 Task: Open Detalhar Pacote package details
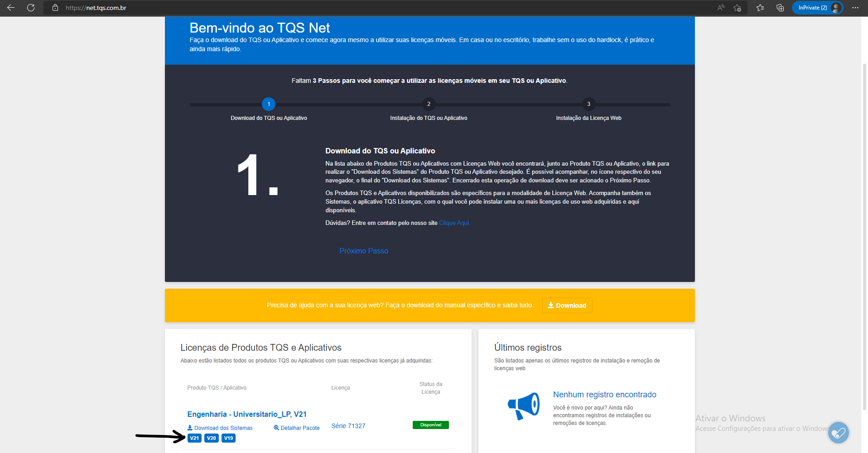point(297,428)
